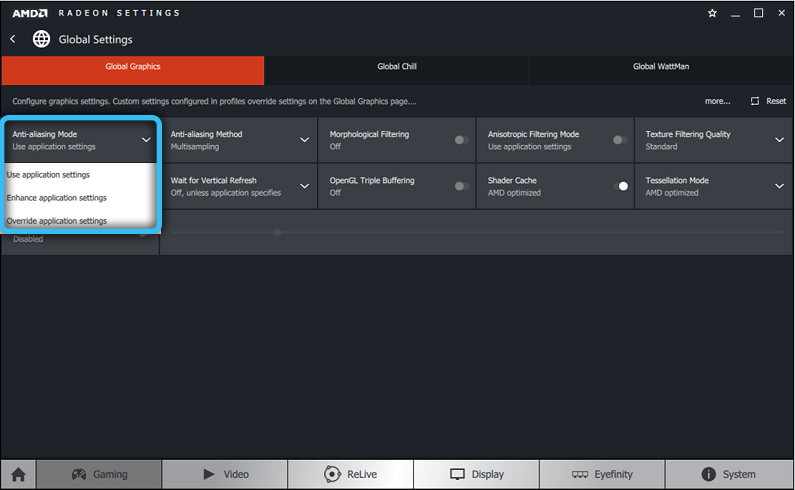Viewport: 795px width, 490px height.
Task: Select Use application settings option
Action: (80, 174)
